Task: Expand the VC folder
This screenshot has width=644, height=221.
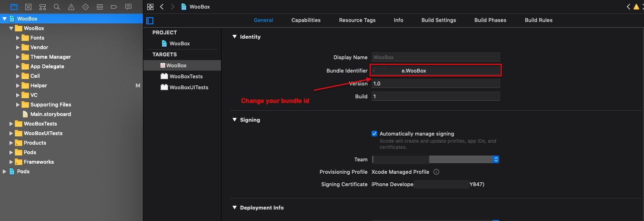Action: pos(18,95)
